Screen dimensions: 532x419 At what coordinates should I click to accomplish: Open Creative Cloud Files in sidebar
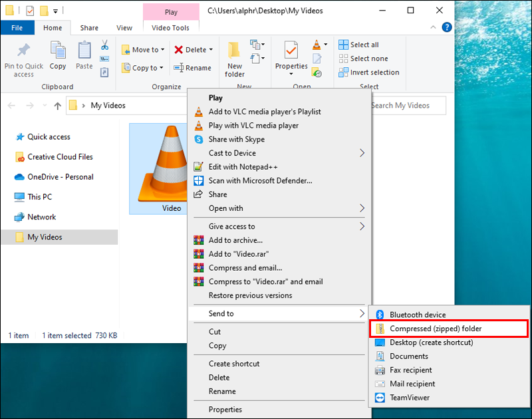point(55,157)
